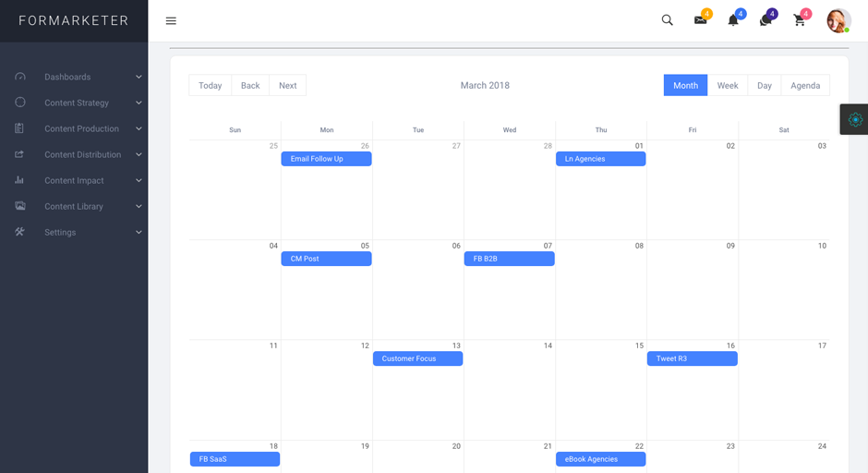The height and width of the screenshot is (473, 868).
Task: Go to the FORMARKETER logo home
Action: click(74, 20)
